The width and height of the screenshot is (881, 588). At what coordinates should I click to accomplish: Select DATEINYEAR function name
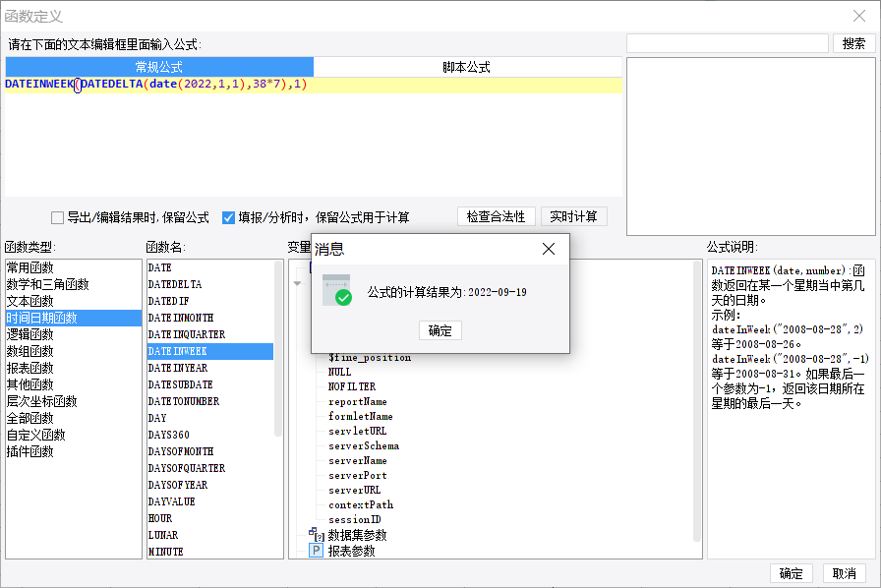click(x=210, y=368)
